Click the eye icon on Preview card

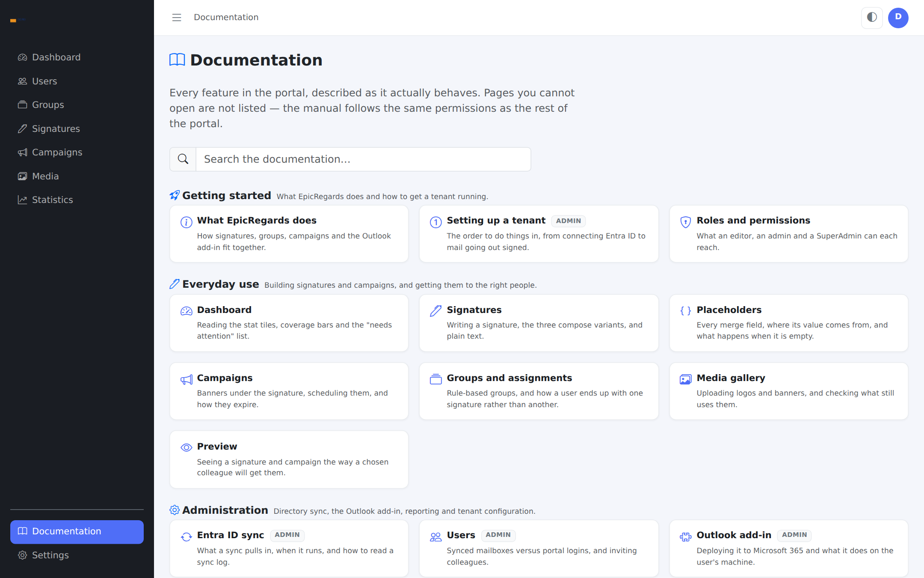pos(186,447)
